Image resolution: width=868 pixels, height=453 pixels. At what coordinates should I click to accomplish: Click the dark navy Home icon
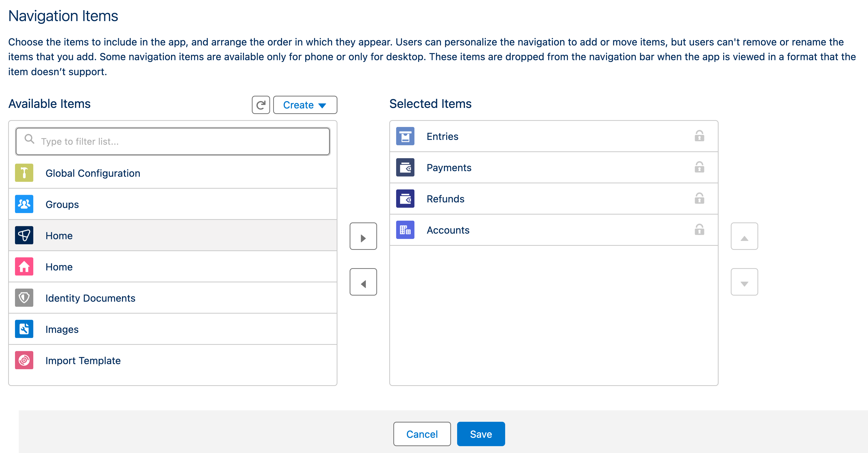coord(24,235)
